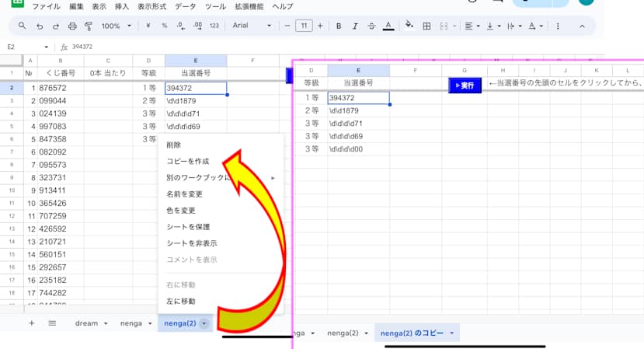
Task: Select the paint format roller icon
Action: click(x=88, y=26)
